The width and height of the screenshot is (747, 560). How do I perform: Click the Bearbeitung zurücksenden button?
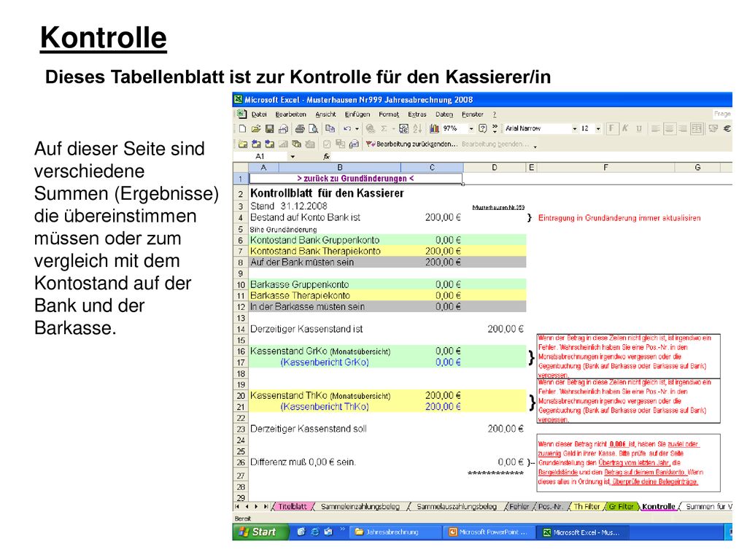[x=411, y=144]
